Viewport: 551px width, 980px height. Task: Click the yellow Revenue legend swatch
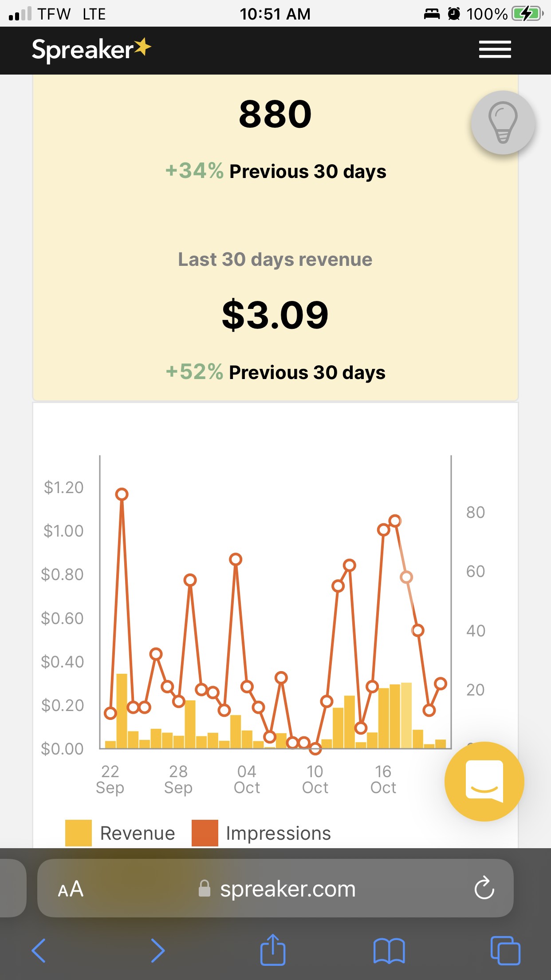tap(79, 833)
